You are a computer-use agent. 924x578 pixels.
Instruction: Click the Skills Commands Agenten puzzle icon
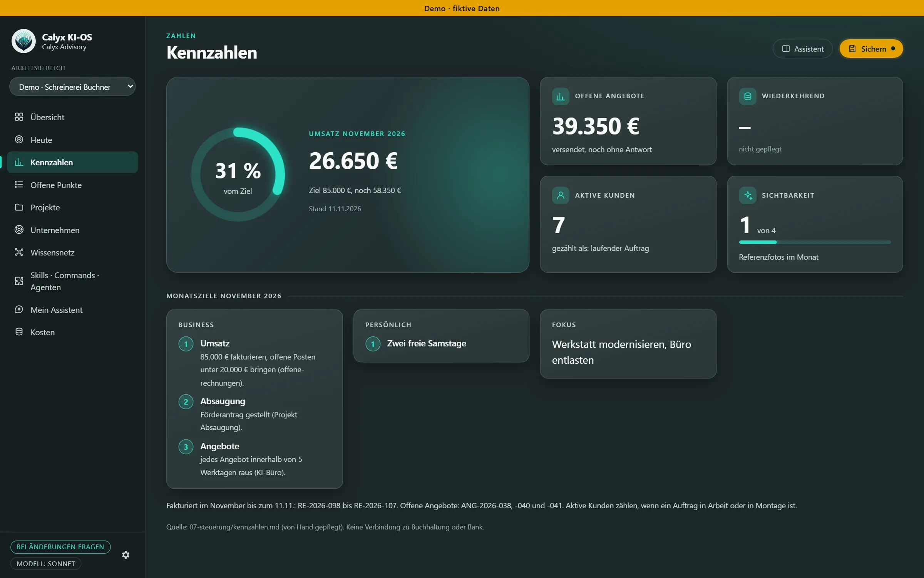tap(19, 281)
